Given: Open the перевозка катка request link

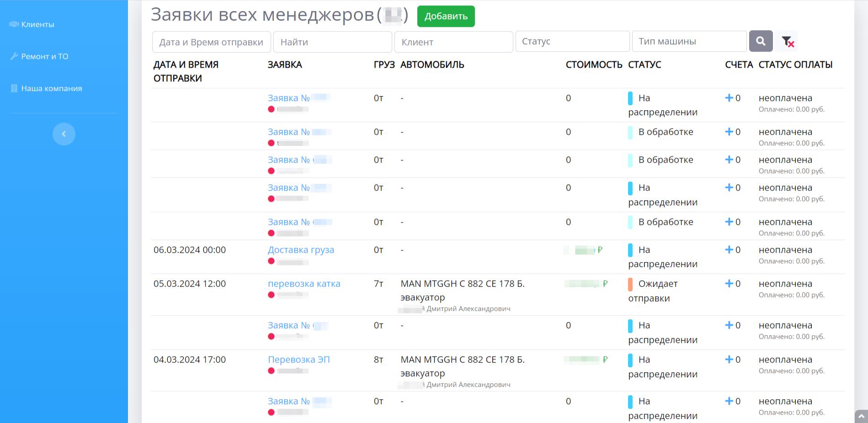Looking at the screenshot, I should 304,284.
